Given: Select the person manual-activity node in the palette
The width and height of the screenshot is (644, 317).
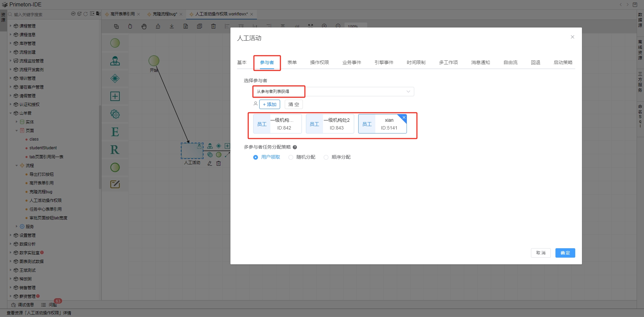Looking at the screenshot, I should click(115, 61).
